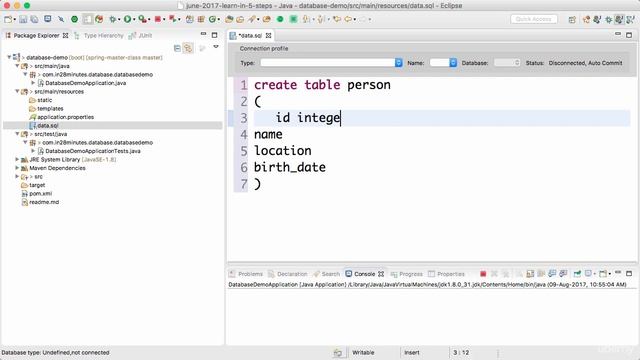Click the green macOS zoom window button
The image size is (640, 360).
point(27,6)
